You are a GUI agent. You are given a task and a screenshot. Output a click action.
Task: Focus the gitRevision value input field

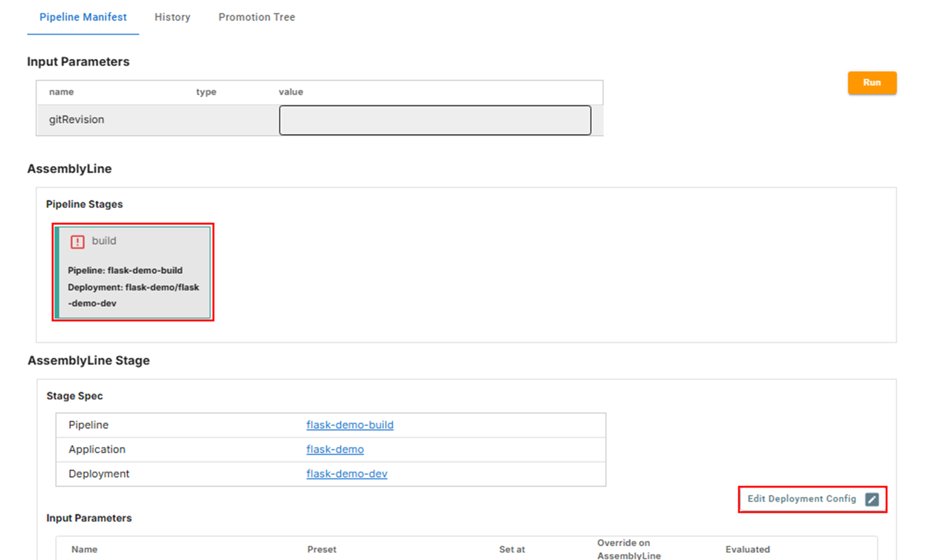[434, 120]
